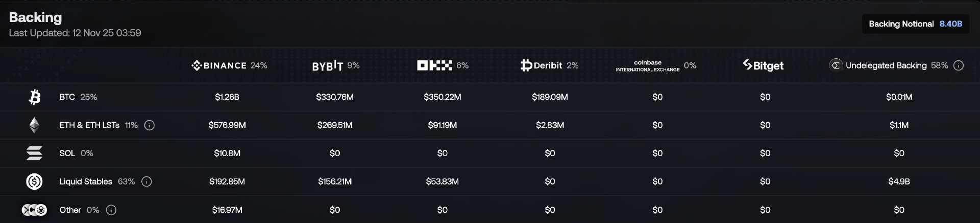Open info tooltip for ETH & ETH LSTs
Screen dimensions: 980x223
tap(150, 125)
